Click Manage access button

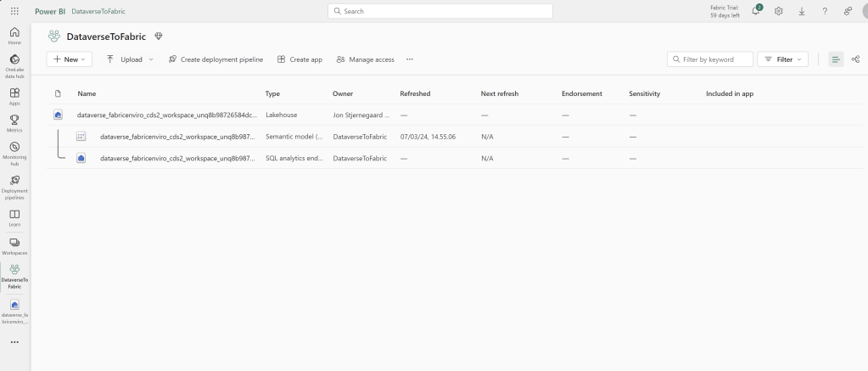point(366,59)
